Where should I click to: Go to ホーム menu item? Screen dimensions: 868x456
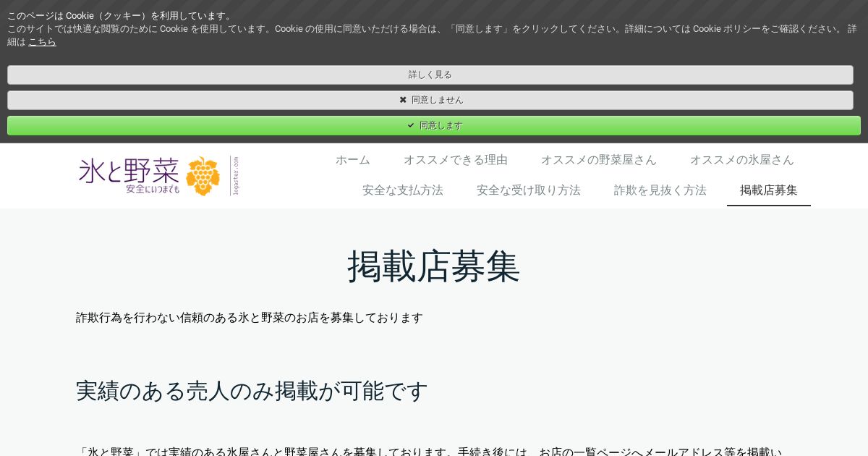point(352,160)
